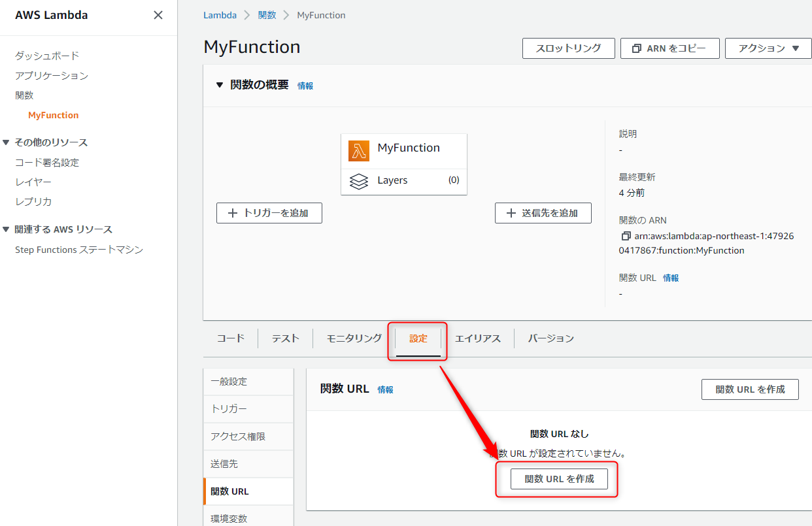Add a trigger with トリガーを追加

coord(269,213)
